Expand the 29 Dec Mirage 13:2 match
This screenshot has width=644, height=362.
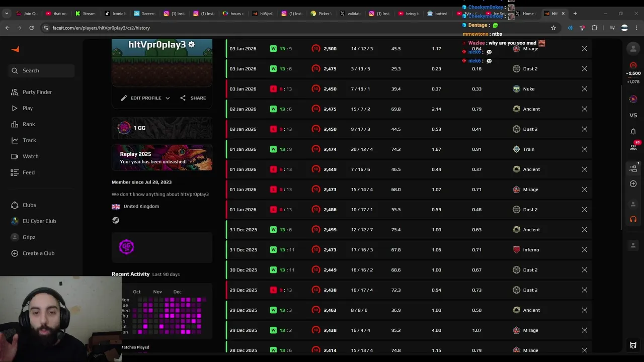click(x=585, y=330)
